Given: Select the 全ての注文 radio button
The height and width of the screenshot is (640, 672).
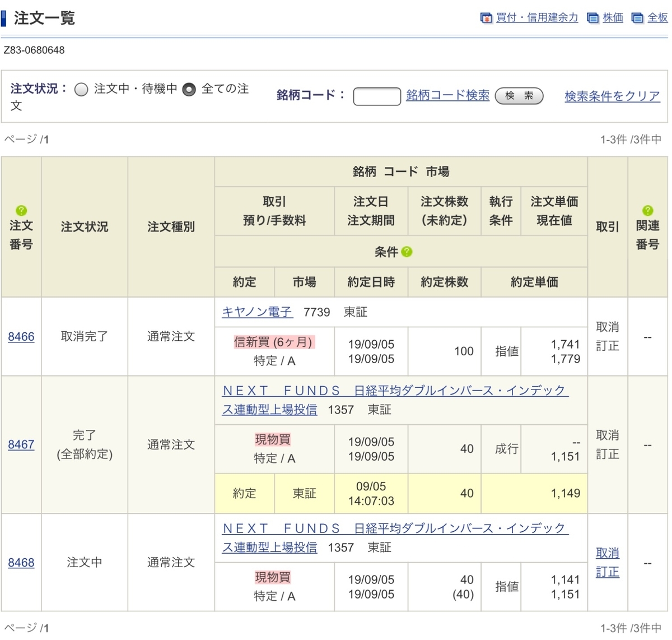Looking at the screenshot, I should click(189, 90).
